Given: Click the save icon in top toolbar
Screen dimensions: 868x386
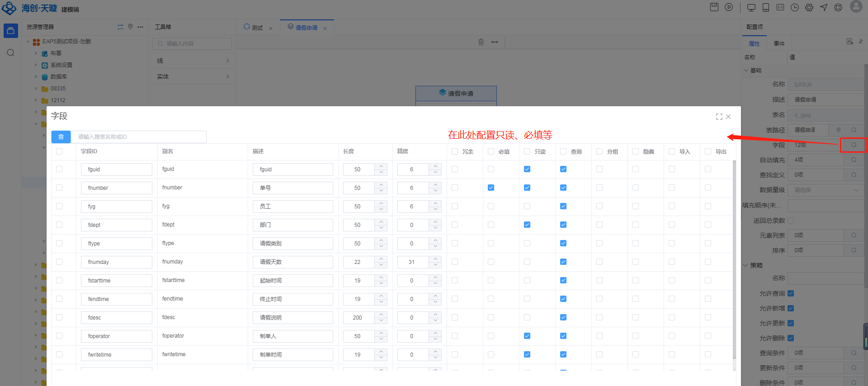Looking at the screenshot, I should (714, 7).
